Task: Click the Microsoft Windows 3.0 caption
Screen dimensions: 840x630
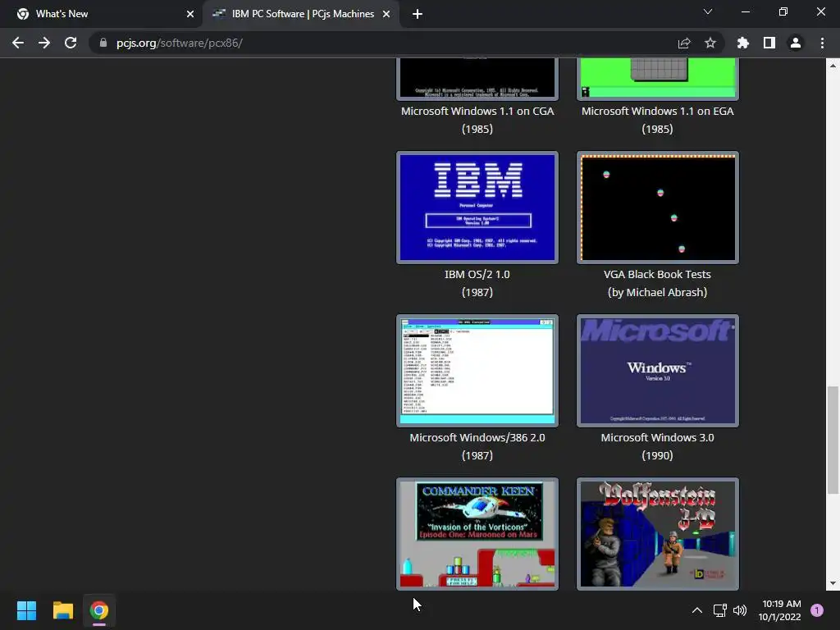Action: point(657,438)
